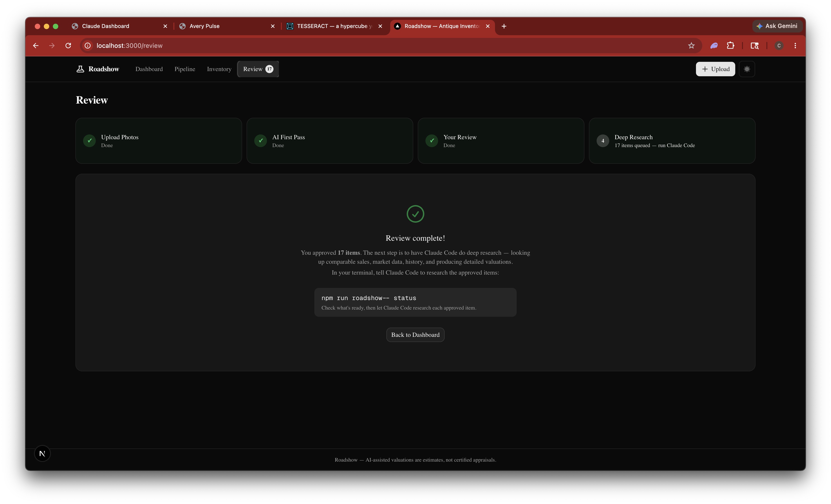Open the Pipeline nav item

[x=185, y=69]
